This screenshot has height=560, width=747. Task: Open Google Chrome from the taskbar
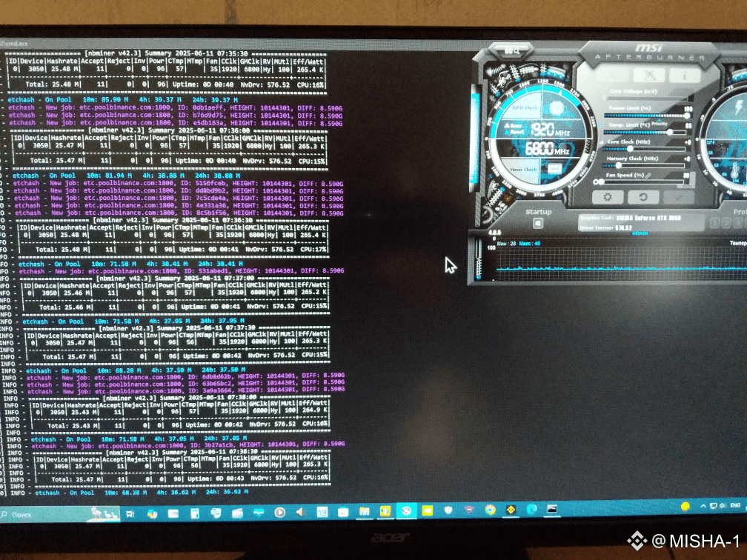tap(490, 510)
